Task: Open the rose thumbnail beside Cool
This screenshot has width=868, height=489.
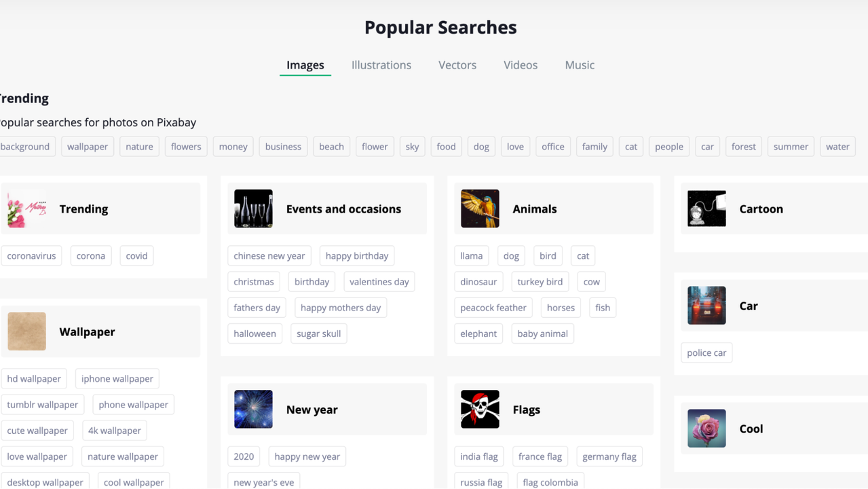Action: [706, 429]
